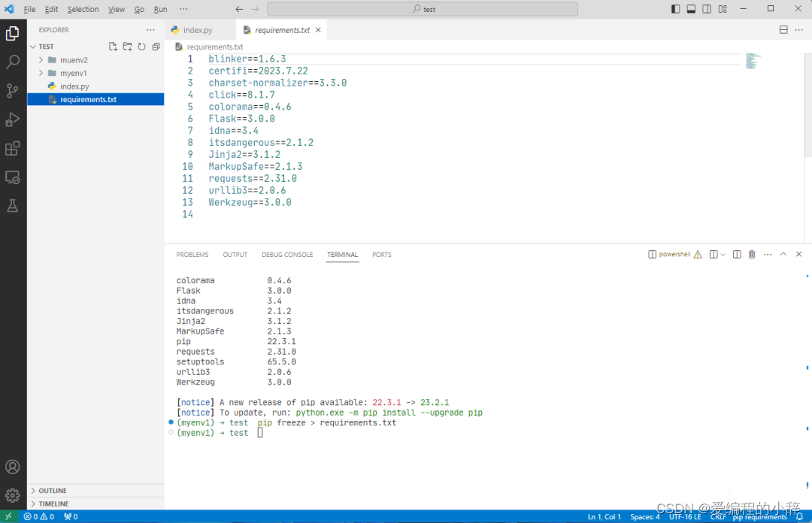Maximize the terminal panel size

point(783,254)
